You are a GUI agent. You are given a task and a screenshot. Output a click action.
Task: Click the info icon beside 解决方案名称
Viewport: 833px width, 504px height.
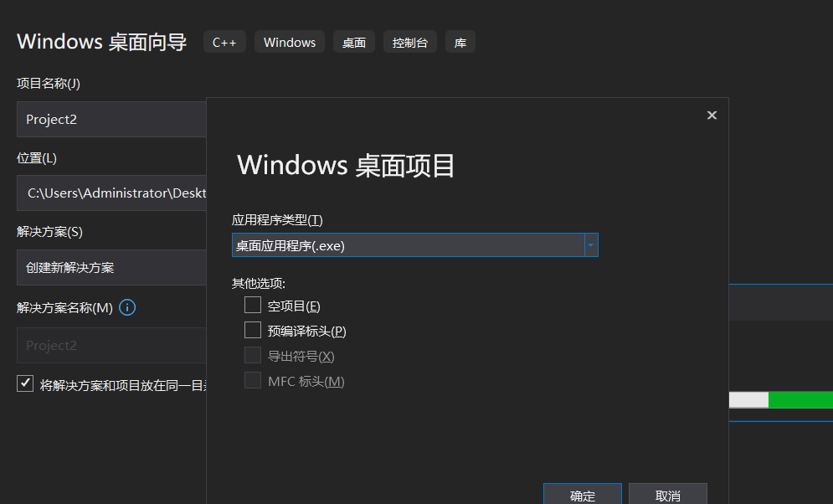pyautogui.click(x=127, y=307)
